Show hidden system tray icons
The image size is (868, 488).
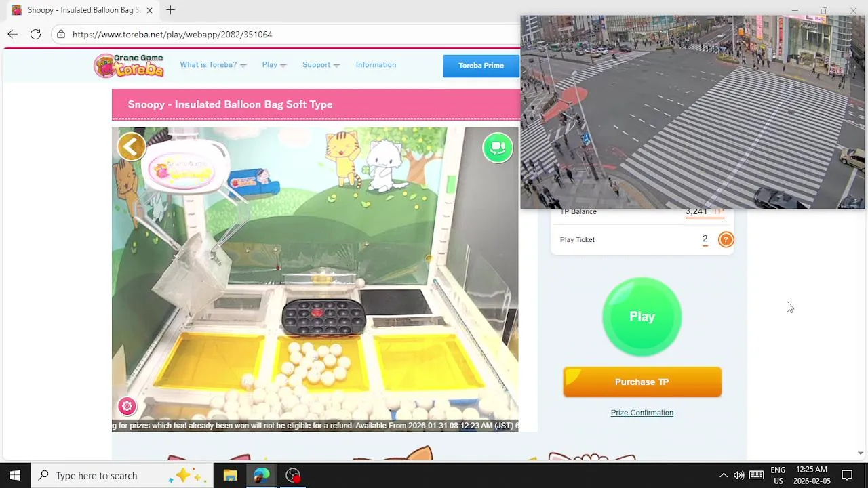click(724, 475)
